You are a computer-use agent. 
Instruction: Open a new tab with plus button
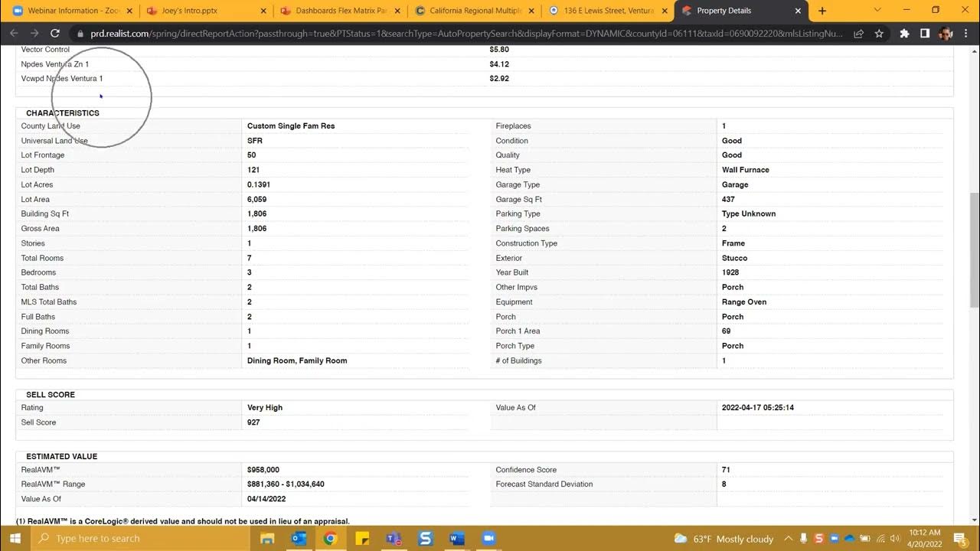(822, 11)
